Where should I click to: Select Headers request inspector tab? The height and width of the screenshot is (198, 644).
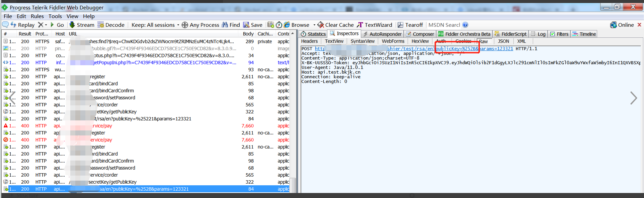[309, 41]
